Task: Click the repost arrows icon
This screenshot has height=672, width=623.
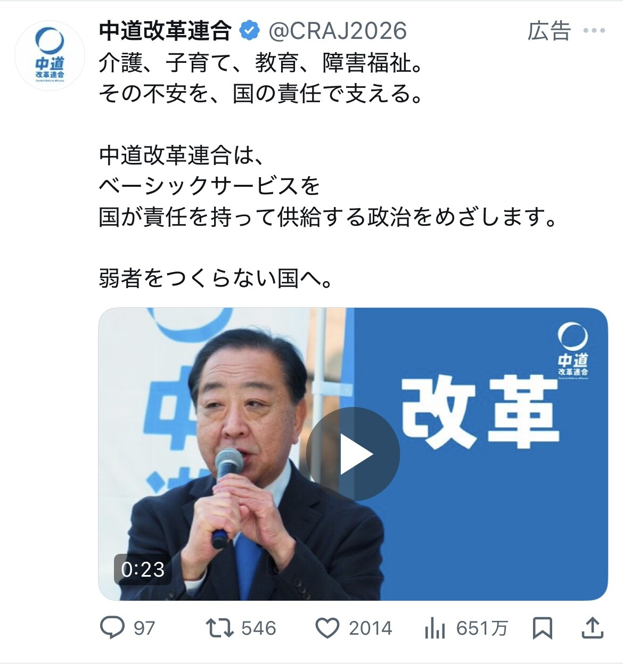Action: coord(220,628)
